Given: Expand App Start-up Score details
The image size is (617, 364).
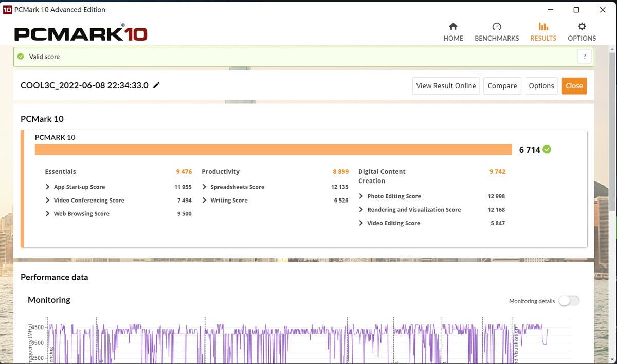Looking at the screenshot, I should (48, 187).
